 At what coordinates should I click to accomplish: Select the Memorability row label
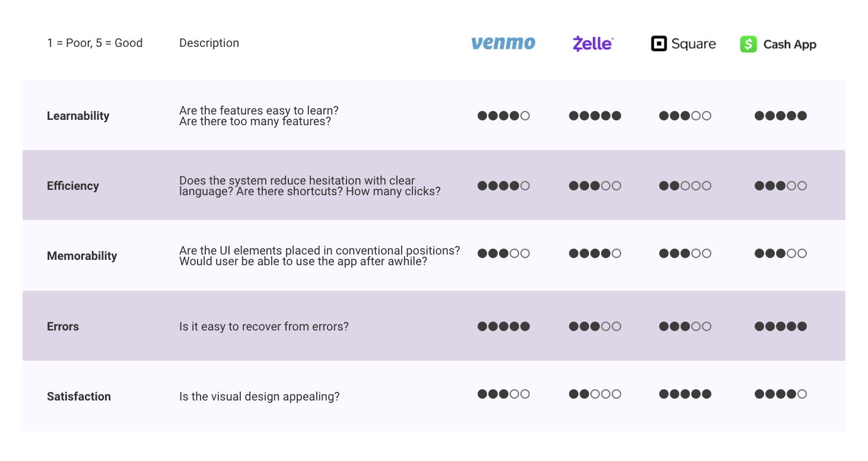pyautogui.click(x=82, y=256)
